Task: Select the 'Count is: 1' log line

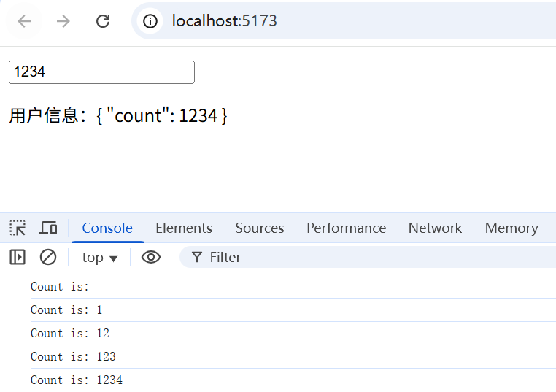Action: [x=293, y=310]
